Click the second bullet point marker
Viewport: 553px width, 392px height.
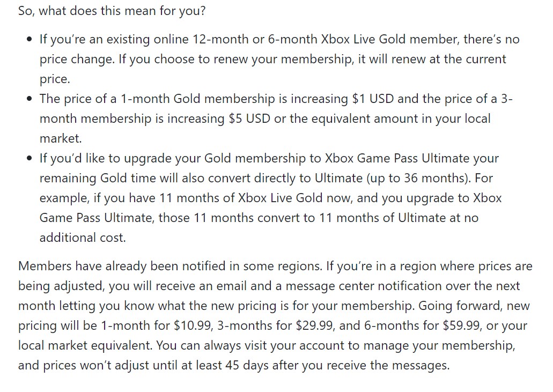click(30, 99)
